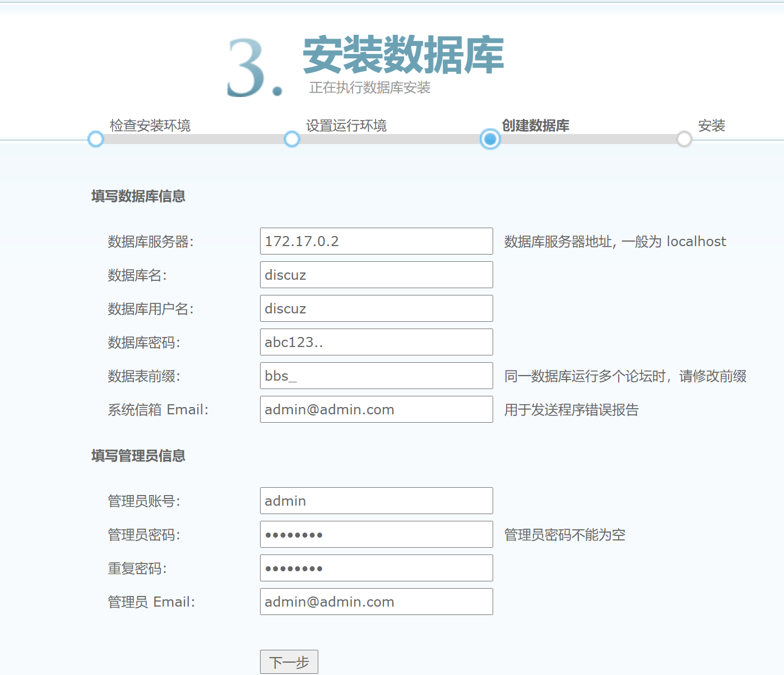Click the 管理员密码 password field
The width and height of the screenshot is (784, 675).
pyautogui.click(x=377, y=534)
